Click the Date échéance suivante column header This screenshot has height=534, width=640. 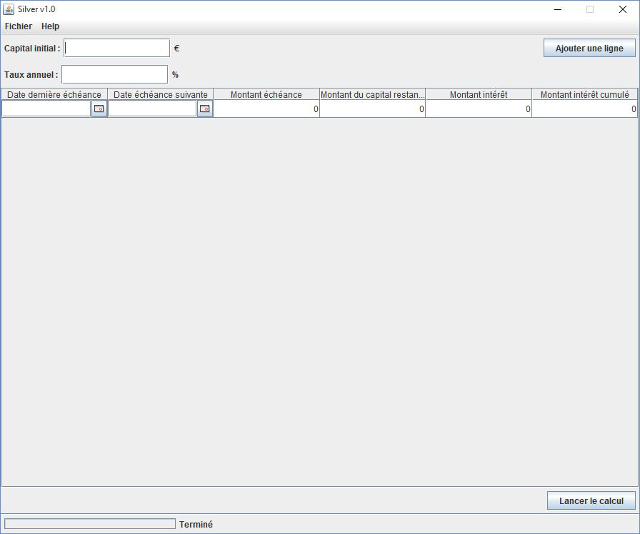pyautogui.click(x=160, y=94)
